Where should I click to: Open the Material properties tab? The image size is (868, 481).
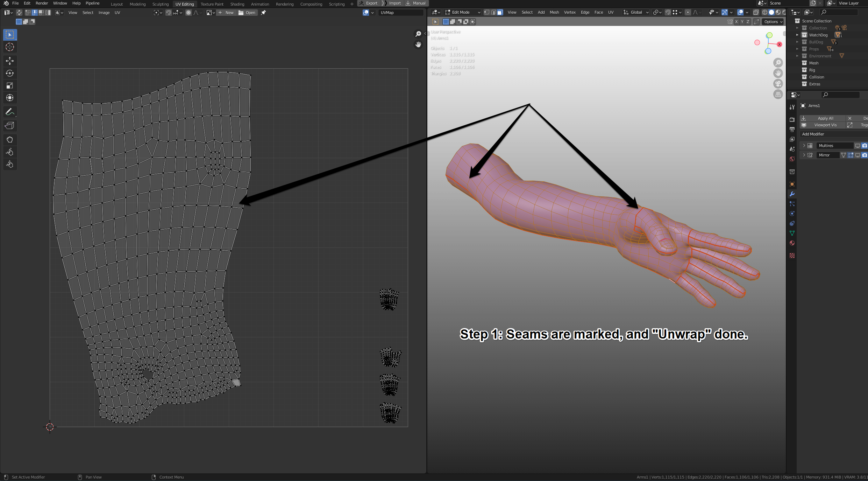pos(792,243)
